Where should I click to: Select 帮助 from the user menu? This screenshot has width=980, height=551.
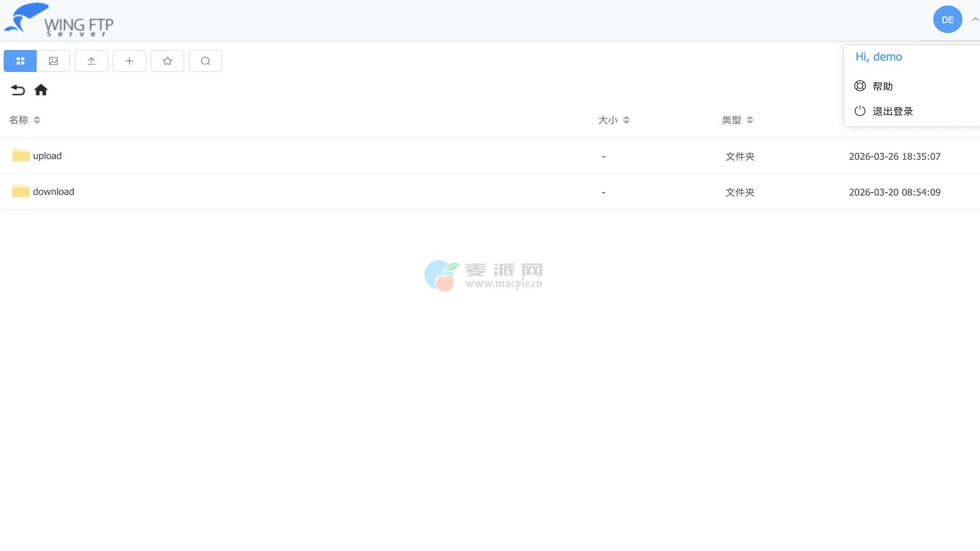[883, 86]
